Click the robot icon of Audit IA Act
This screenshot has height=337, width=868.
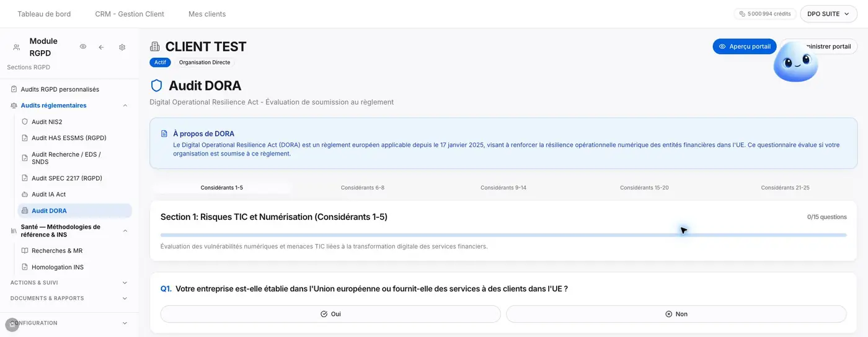[25, 195]
